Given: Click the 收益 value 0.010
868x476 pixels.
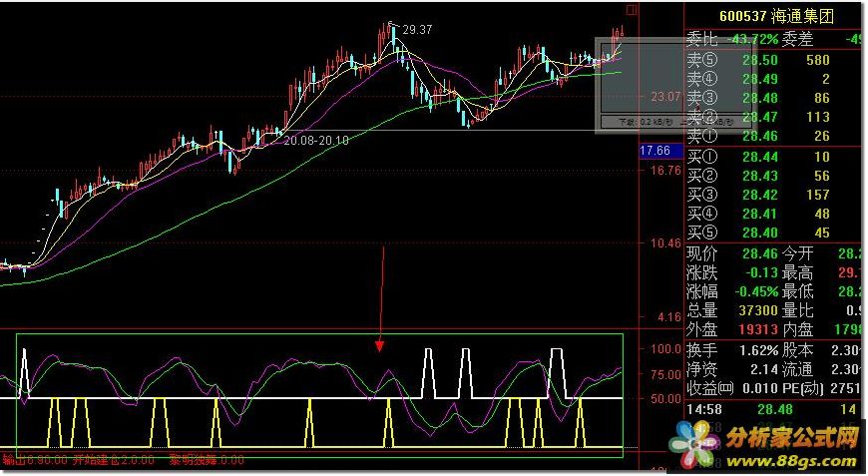Looking at the screenshot, I should click(759, 388).
